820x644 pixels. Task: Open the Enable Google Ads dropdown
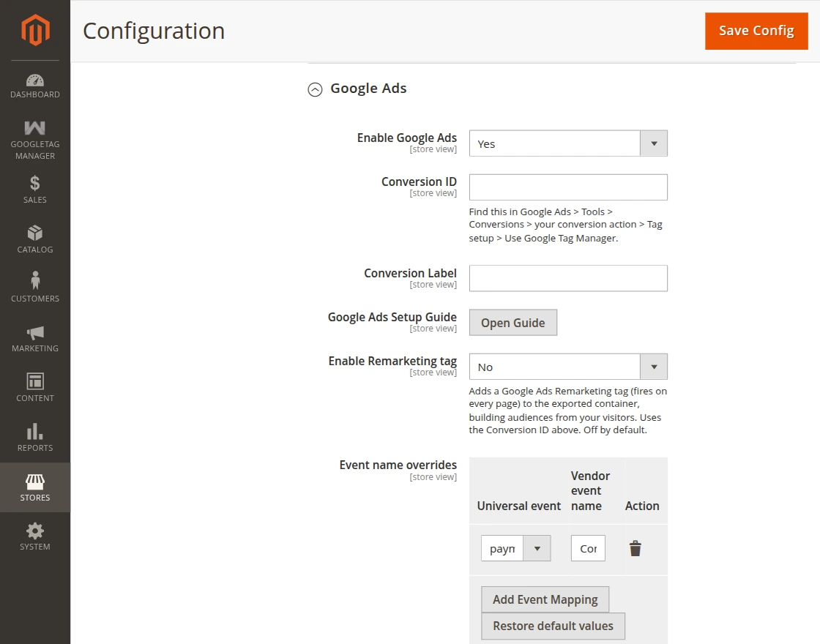[568, 143]
